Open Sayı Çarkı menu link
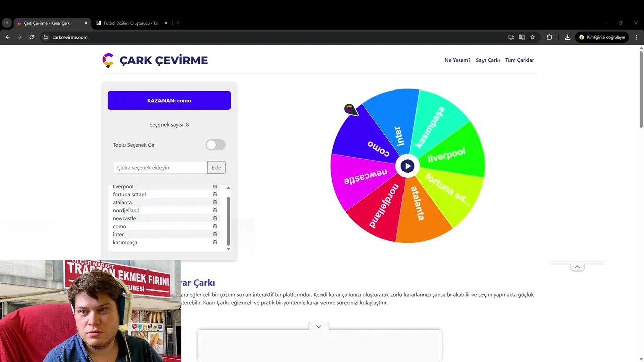This screenshot has height=362, width=644. (x=488, y=60)
